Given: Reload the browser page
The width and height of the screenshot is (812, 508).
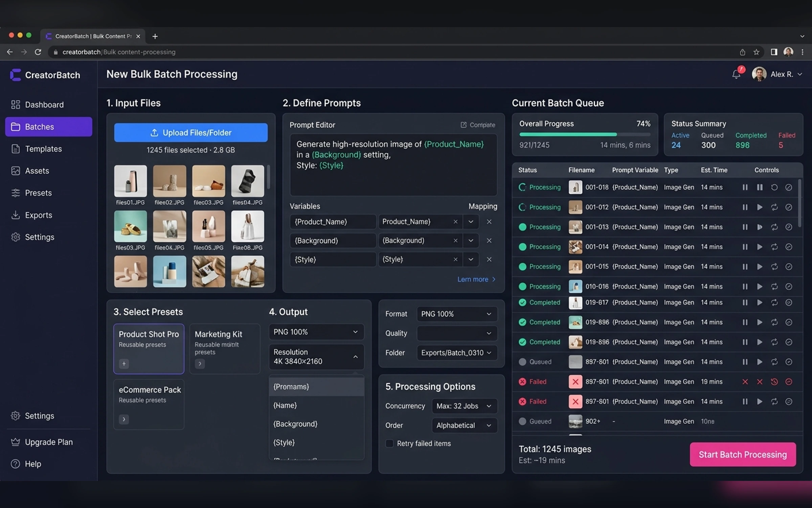Looking at the screenshot, I should pos(38,52).
